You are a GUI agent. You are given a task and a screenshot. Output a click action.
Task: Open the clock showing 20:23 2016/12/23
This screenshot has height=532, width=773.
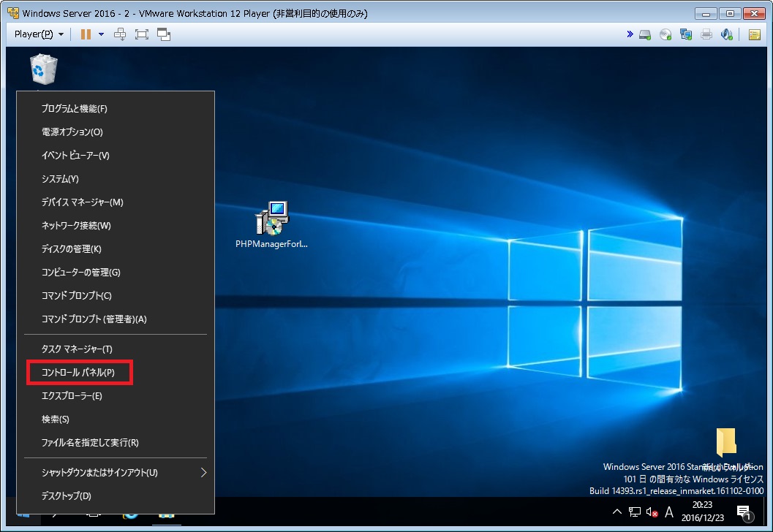703,512
